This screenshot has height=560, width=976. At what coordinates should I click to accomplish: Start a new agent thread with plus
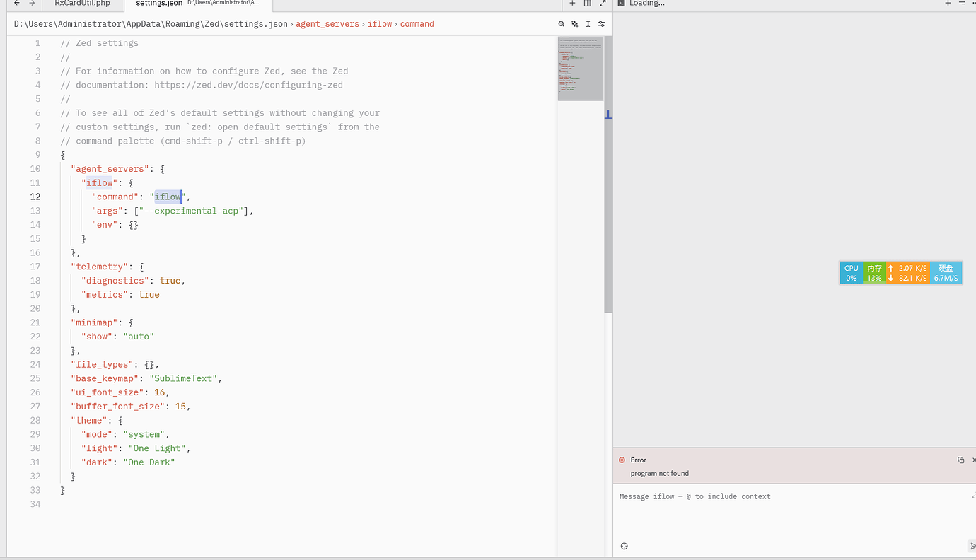[x=948, y=4]
